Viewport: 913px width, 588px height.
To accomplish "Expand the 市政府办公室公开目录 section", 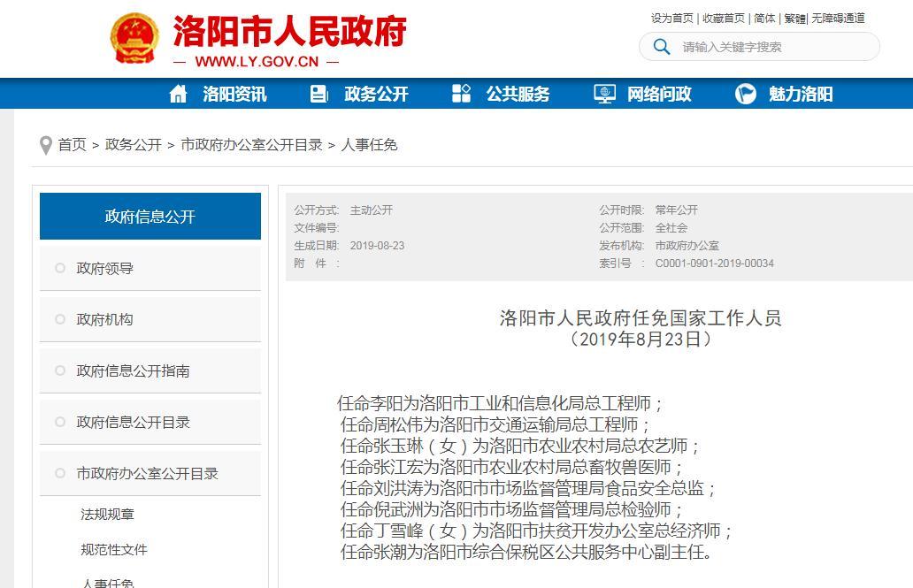I will [147, 473].
